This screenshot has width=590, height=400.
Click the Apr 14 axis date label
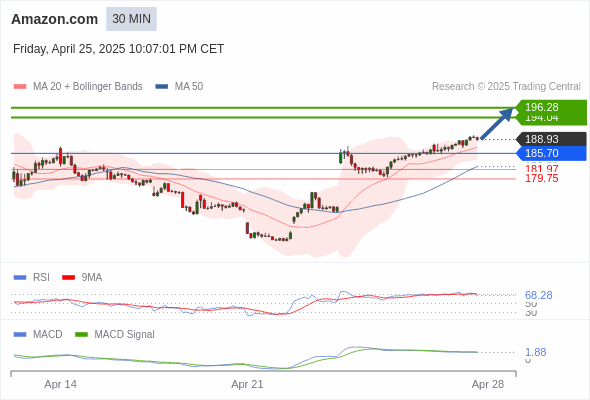61,385
